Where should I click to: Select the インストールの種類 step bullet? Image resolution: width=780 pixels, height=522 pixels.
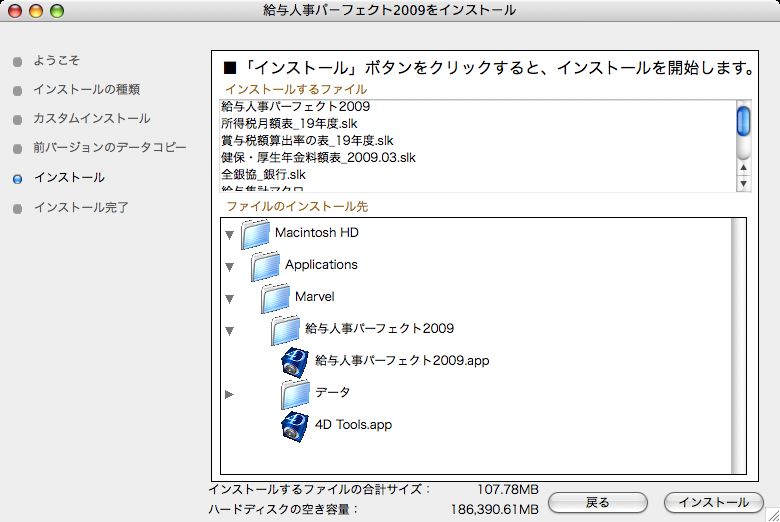tap(17, 91)
